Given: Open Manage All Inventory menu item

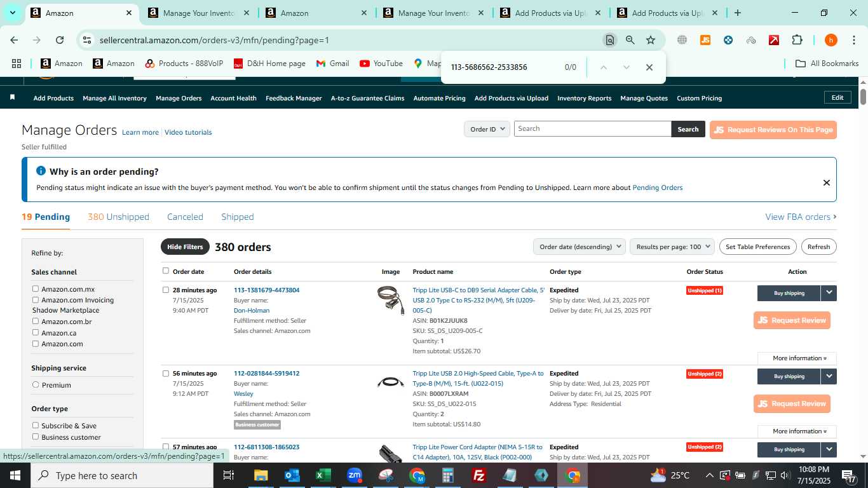Looking at the screenshot, I should [114, 98].
